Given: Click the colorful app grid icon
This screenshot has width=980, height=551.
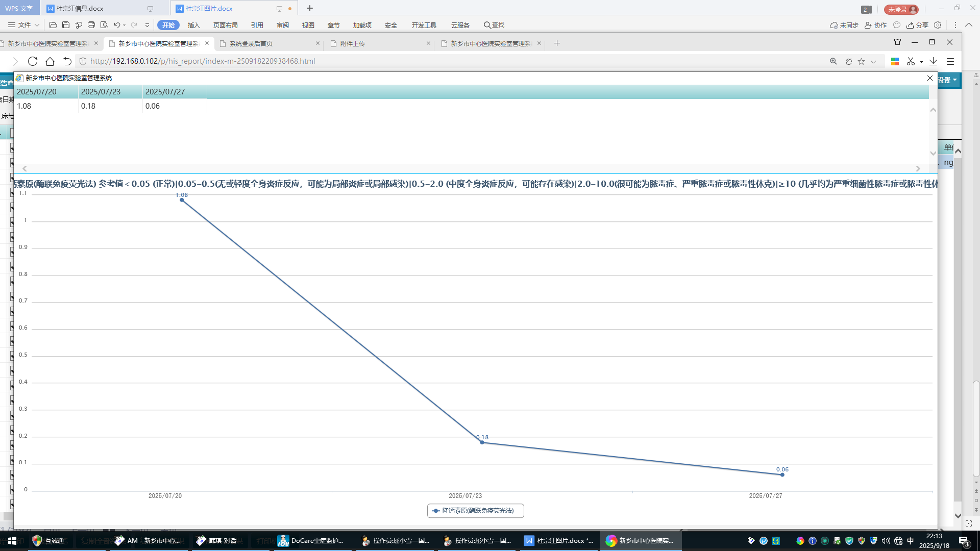Looking at the screenshot, I should pyautogui.click(x=895, y=61).
